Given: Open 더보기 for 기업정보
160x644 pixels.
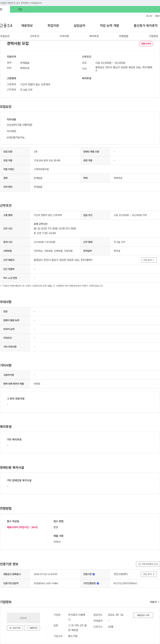Looking at the screenshot, I should [x=154, y=602].
